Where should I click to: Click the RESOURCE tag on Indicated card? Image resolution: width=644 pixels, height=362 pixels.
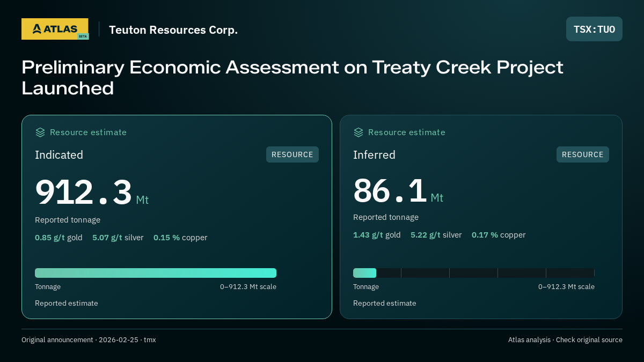292,154
